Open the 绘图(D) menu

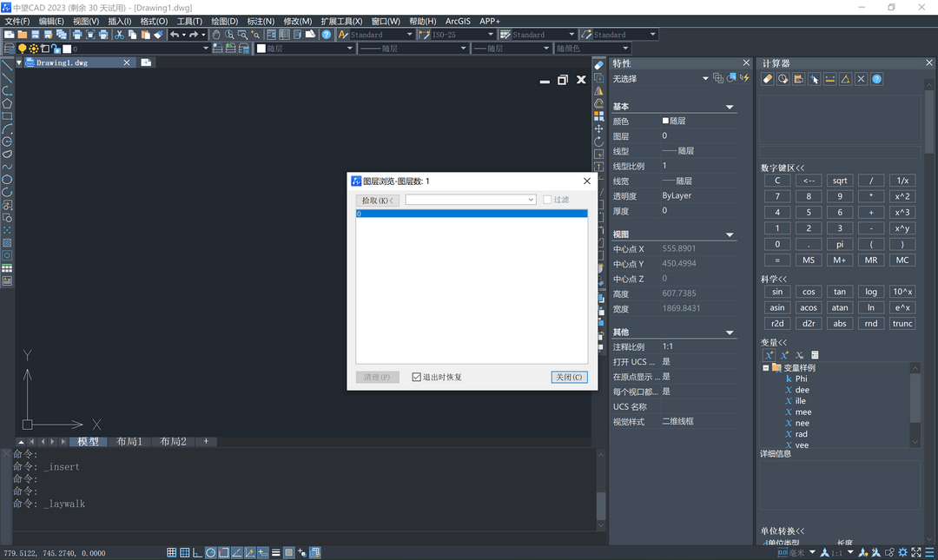coord(224,21)
